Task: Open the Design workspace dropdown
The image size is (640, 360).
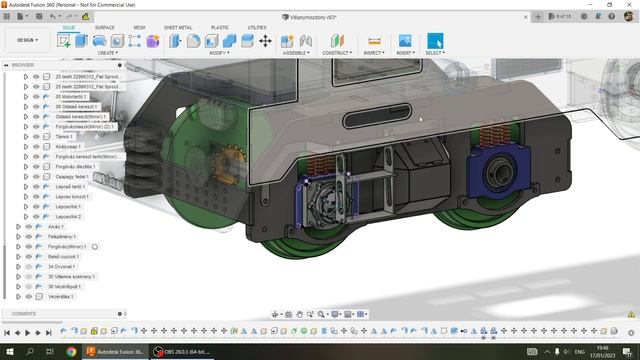Action: point(27,40)
